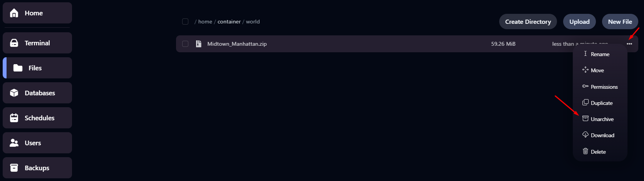644x181 pixels.
Task: Toggle the three-dot file options menu
Action: coord(629,44)
